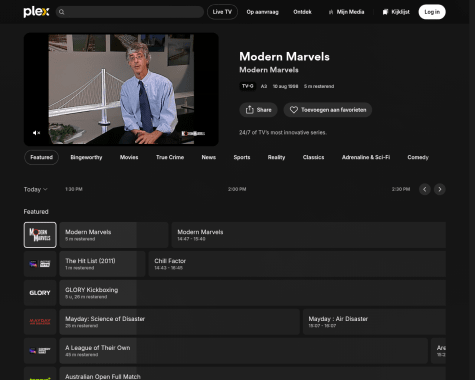Click the Modern Marvels channel logo
Screen dimensions: 475x380
[40, 235]
